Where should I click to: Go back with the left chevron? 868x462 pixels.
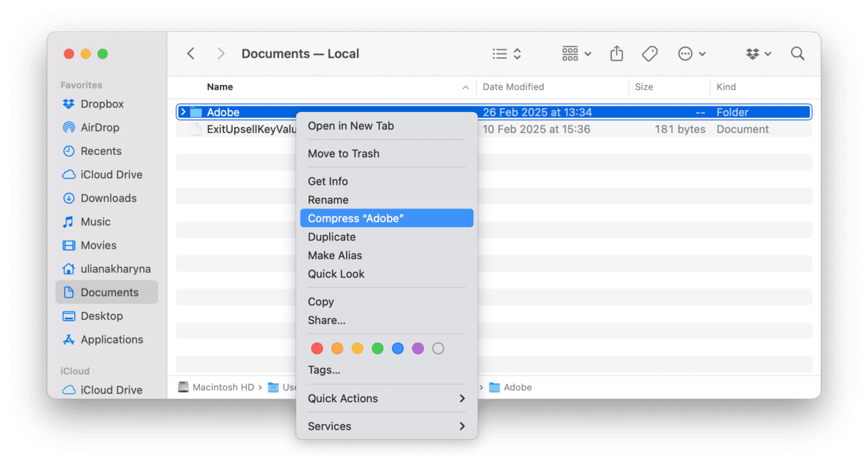pyautogui.click(x=191, y=54)
